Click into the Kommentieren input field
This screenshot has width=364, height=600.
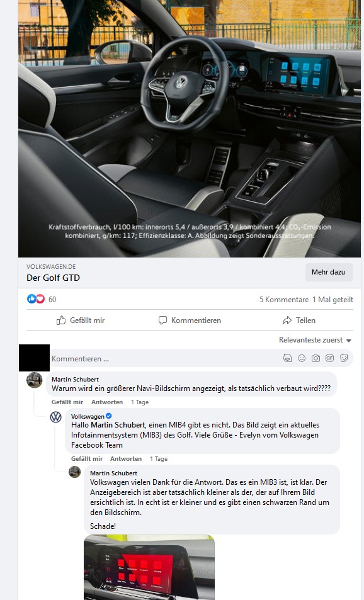coord(164,358)
